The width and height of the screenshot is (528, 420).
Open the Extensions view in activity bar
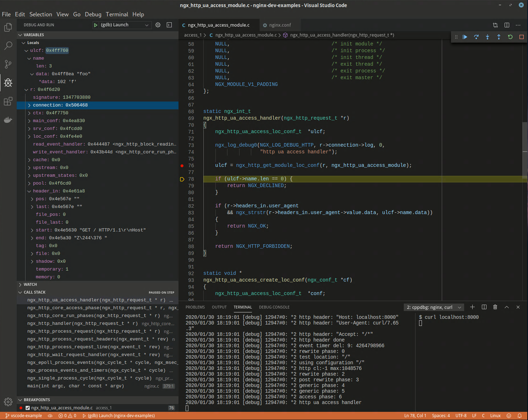pos(8,102)
